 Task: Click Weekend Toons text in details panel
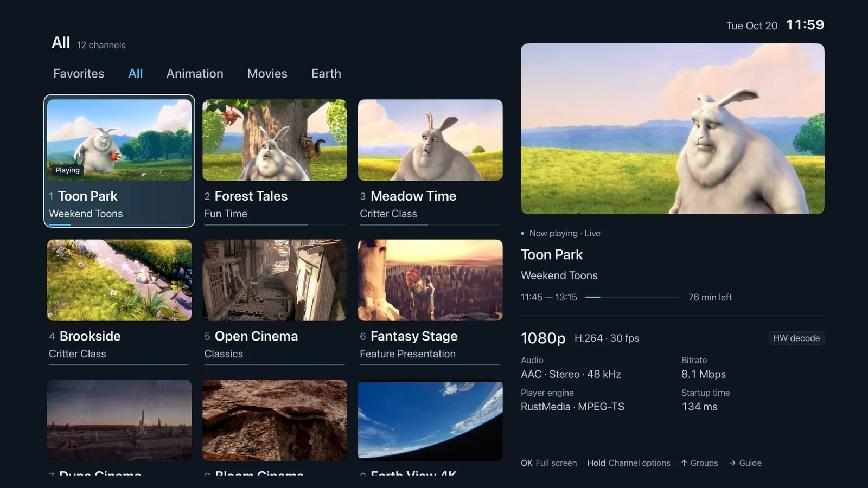click(559, 275)
